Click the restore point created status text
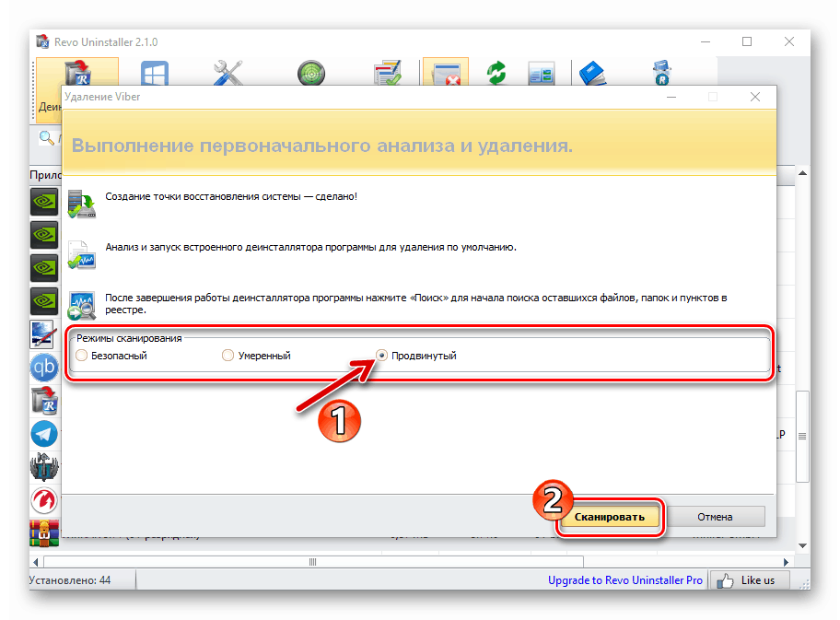840x620 pixels. [x=231, y=196]
